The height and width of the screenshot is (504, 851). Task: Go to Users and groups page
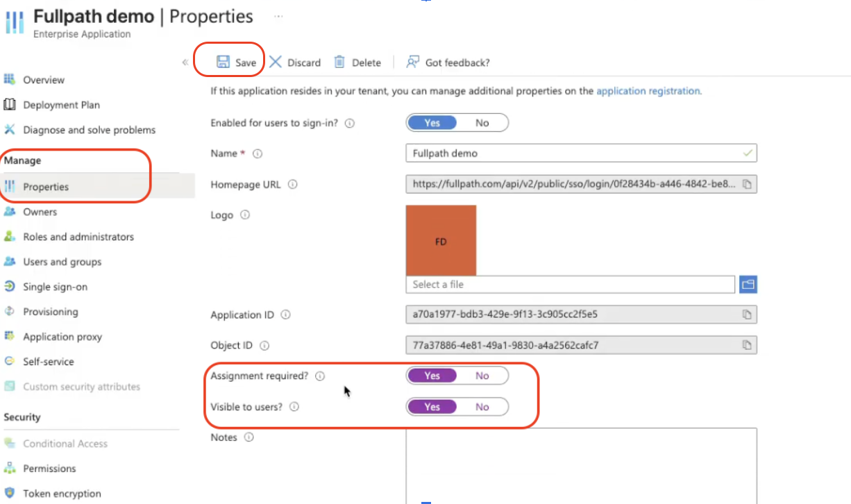tap(62, 262)
